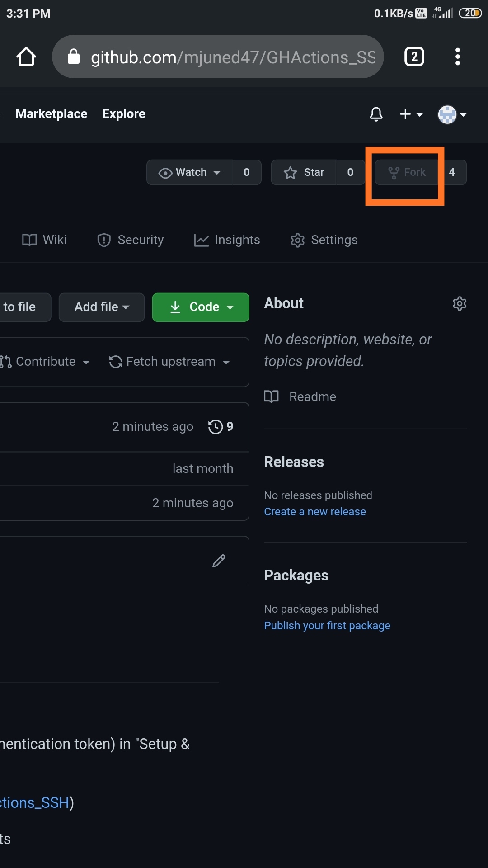Expand the Add file dropdown

click(x=102, y=307)
